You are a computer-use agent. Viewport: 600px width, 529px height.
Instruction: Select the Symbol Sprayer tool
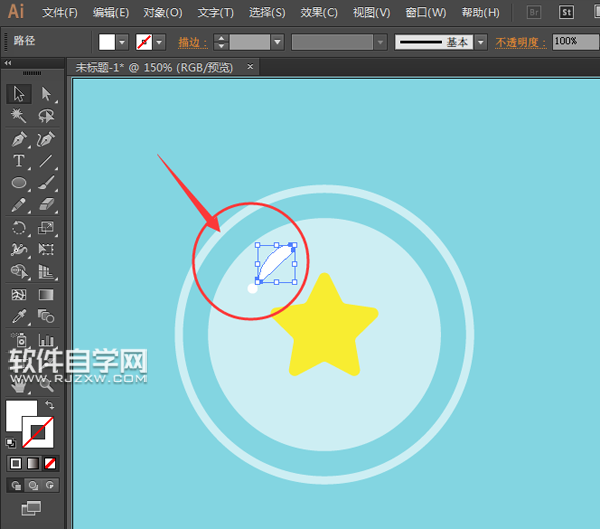click(x=18, y=340)
